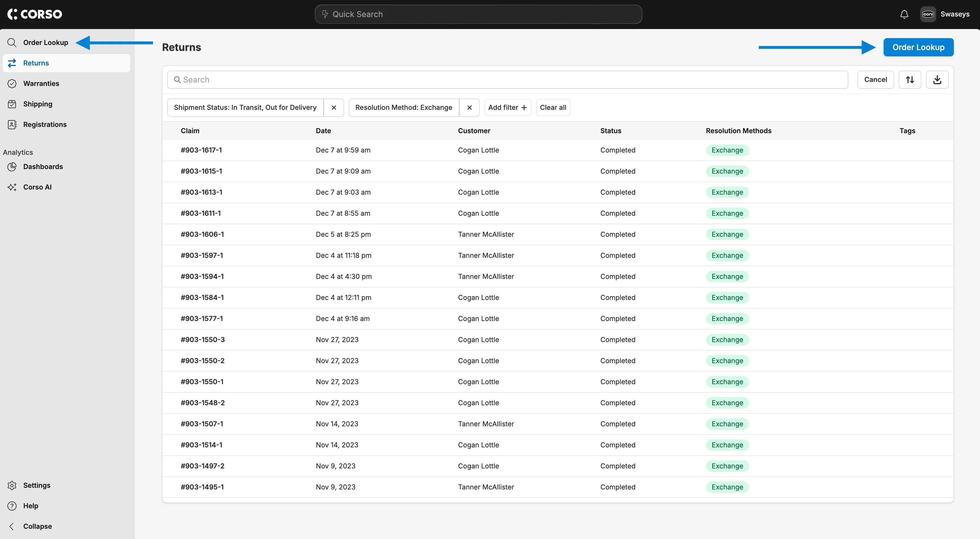
Task: Click Completed status on claim #903-1497-2 row
Action: 618,466
